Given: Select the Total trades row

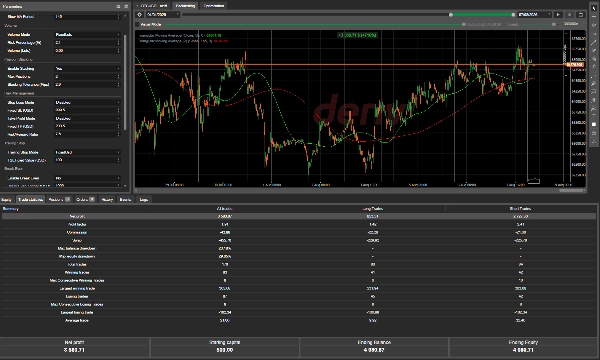Looking at the screenshot, I should [x=299, y=265].
